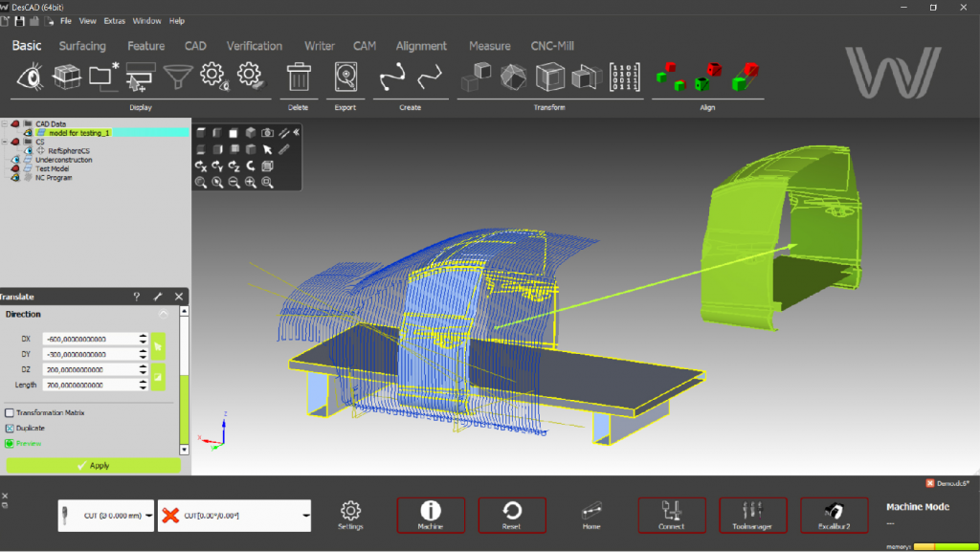Image resolution: width=980 pixels, height=552 pixels.
Task: Click the Connect machine icon
Action: coord(672,515)
